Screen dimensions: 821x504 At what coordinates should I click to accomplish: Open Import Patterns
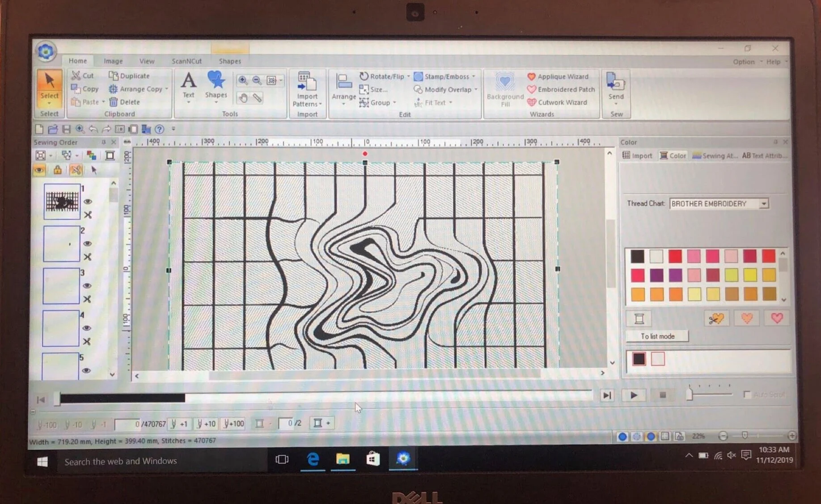click(x=307, y=89)
